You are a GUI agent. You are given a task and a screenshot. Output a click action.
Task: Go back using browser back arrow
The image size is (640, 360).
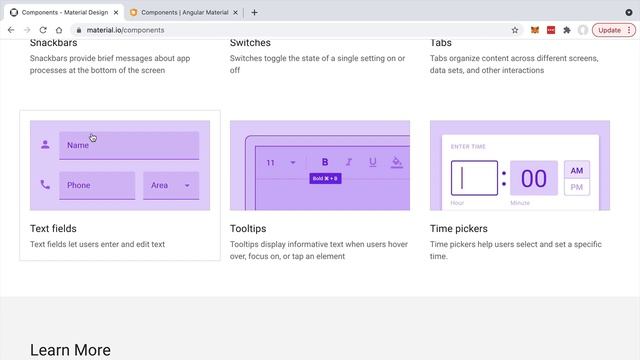point(11,30)
